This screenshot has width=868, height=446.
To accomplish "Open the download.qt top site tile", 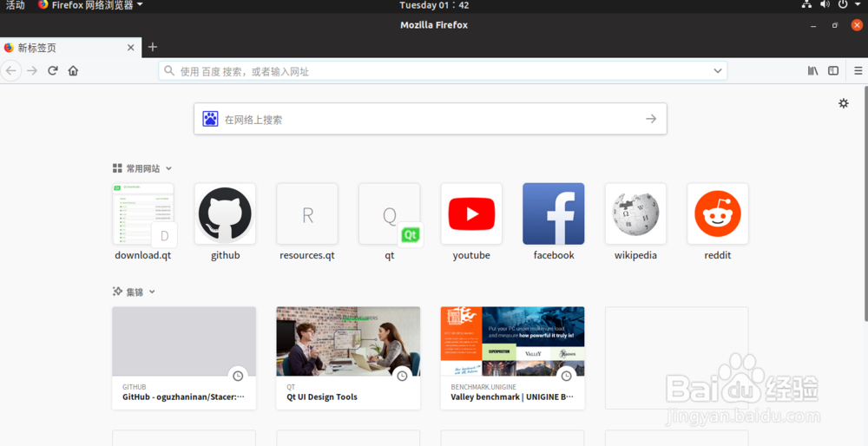I will coord(143,213).
